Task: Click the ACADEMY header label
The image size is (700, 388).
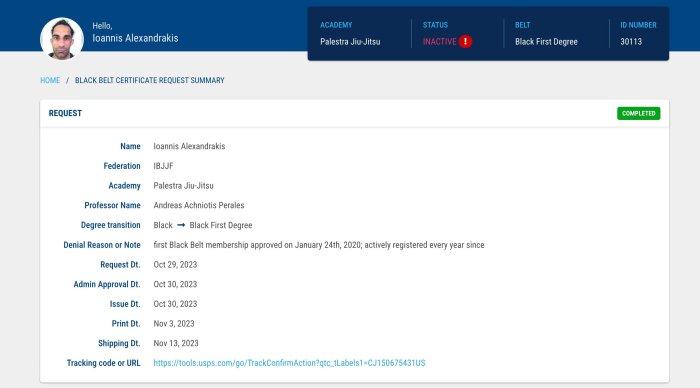Action: tap(336, 25)
